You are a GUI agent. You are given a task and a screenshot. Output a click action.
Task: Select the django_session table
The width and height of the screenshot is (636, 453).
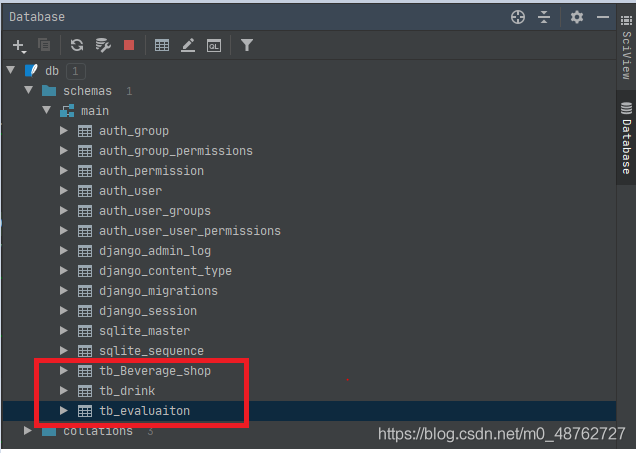148,311
